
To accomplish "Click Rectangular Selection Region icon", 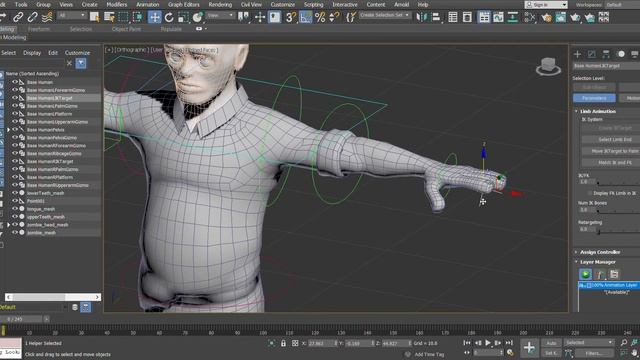I will click(x=123, y=17).
